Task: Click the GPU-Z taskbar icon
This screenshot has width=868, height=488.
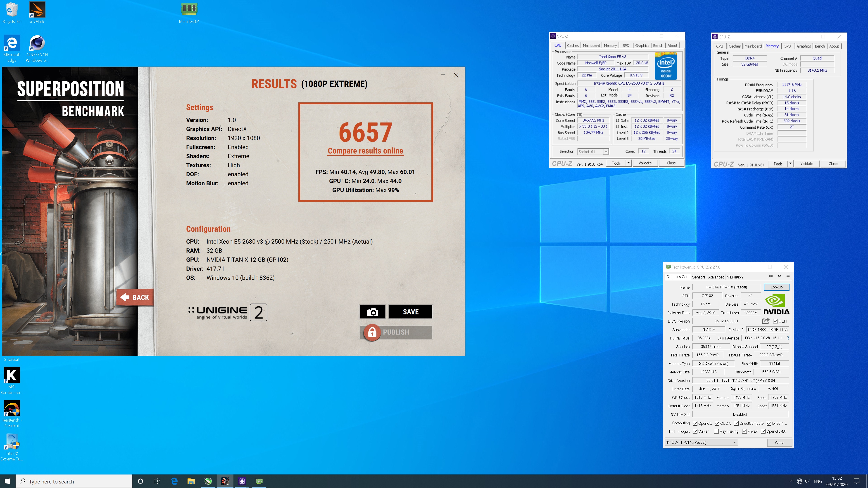Action: (x=259, y=481)
